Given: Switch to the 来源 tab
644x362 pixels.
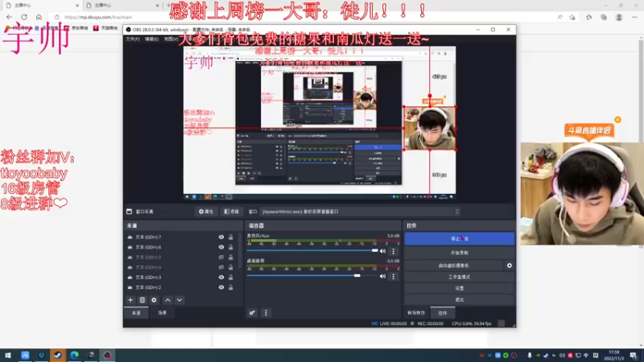Looking at the screenshot, I should 136,313.
